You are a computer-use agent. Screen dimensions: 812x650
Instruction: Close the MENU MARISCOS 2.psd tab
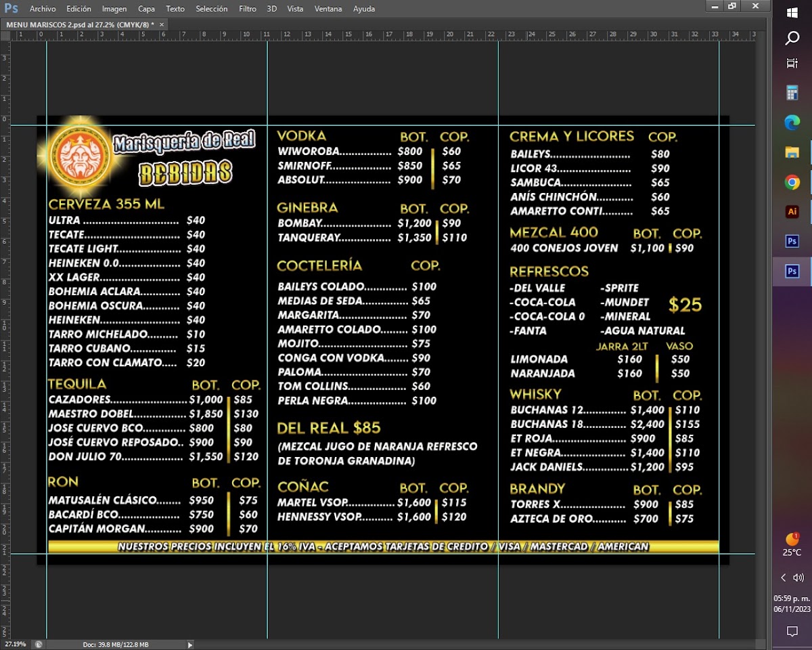pos(162,24)
